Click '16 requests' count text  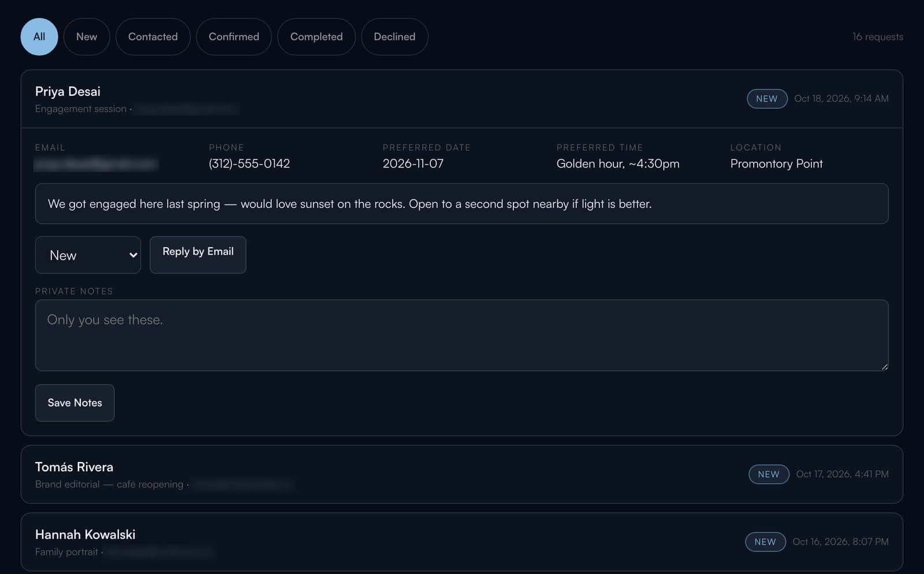[878, 37]
